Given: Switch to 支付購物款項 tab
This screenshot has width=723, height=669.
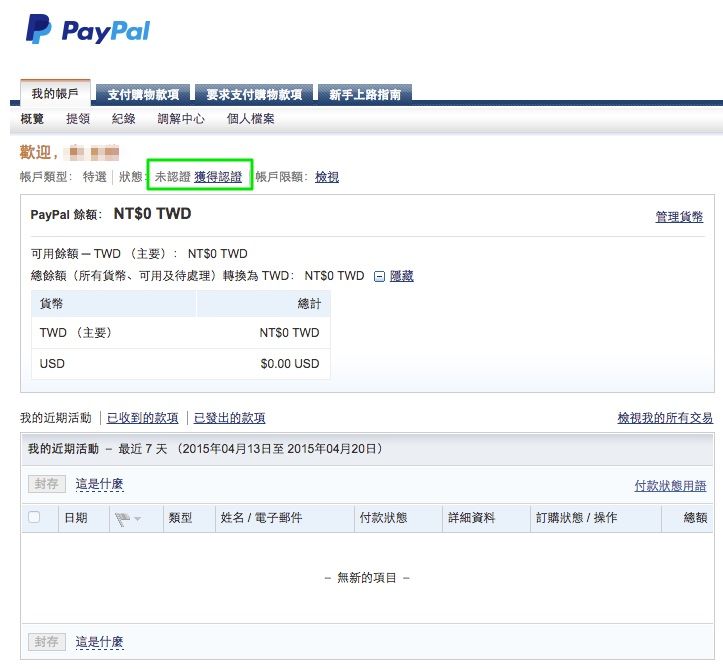Looking at the screenshot, I should (143, 95).
